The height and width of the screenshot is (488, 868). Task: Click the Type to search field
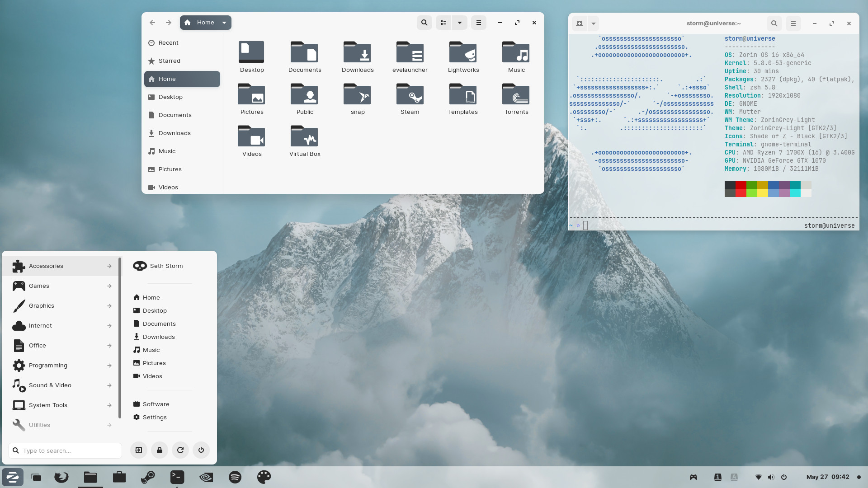[66, 450]
